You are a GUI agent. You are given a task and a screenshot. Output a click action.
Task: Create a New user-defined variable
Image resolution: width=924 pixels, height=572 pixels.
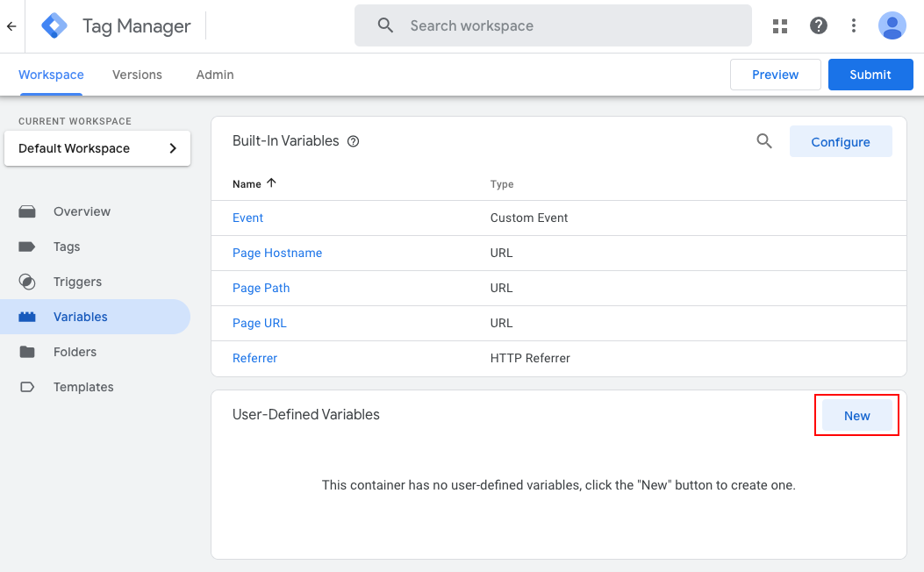tap(856, 416)
